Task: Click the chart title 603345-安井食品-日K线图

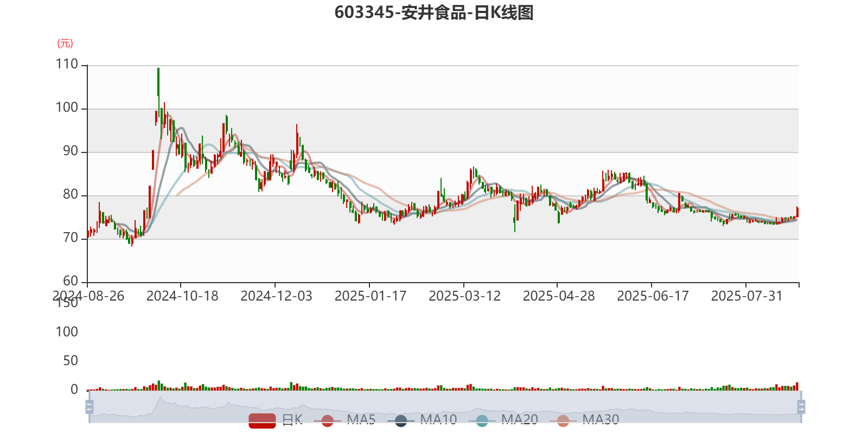Action: coord(434,12)
